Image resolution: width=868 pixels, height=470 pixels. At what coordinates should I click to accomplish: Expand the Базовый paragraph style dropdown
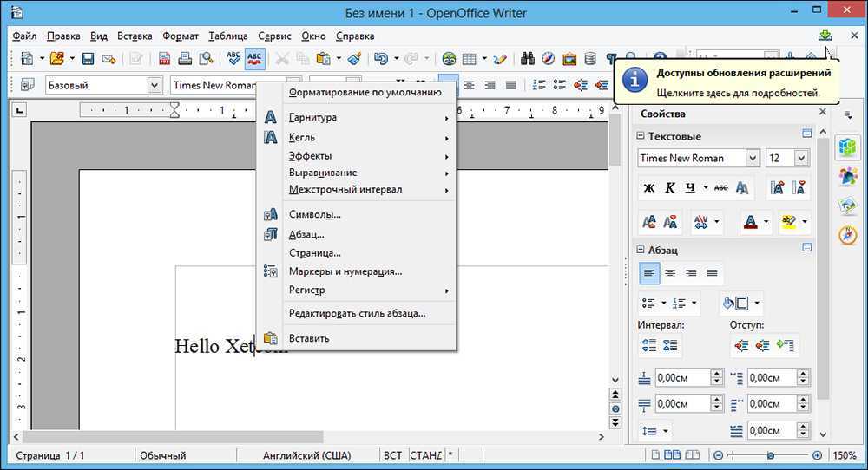(155, 85)
